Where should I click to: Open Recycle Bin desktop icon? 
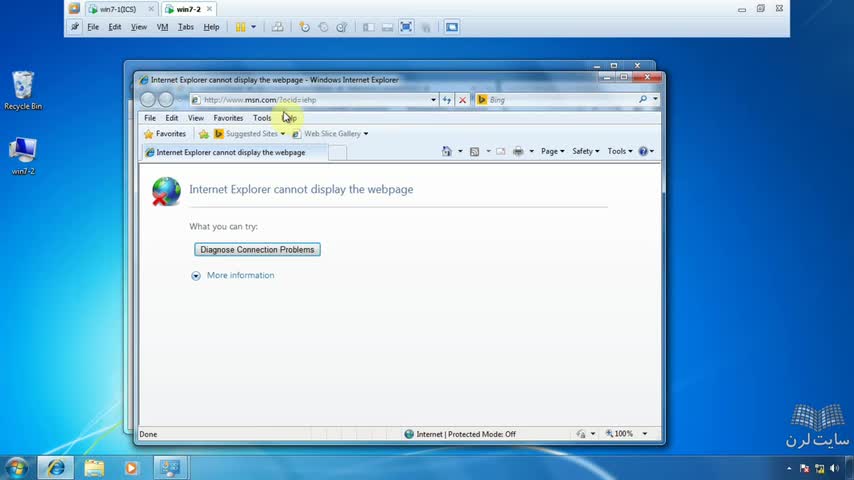coord(23,90)
